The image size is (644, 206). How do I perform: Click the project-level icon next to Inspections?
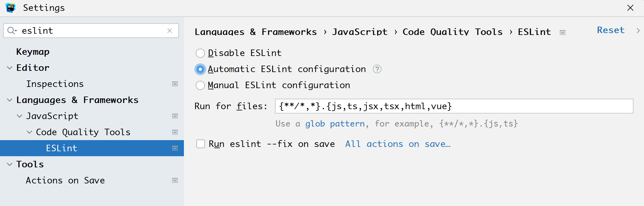coord(175,84)
